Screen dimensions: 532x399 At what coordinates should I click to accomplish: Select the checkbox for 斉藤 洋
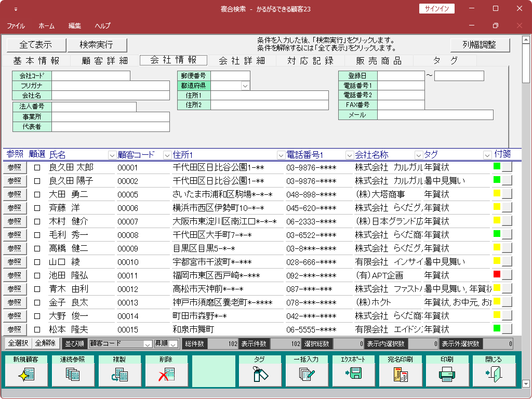(37, 208)
